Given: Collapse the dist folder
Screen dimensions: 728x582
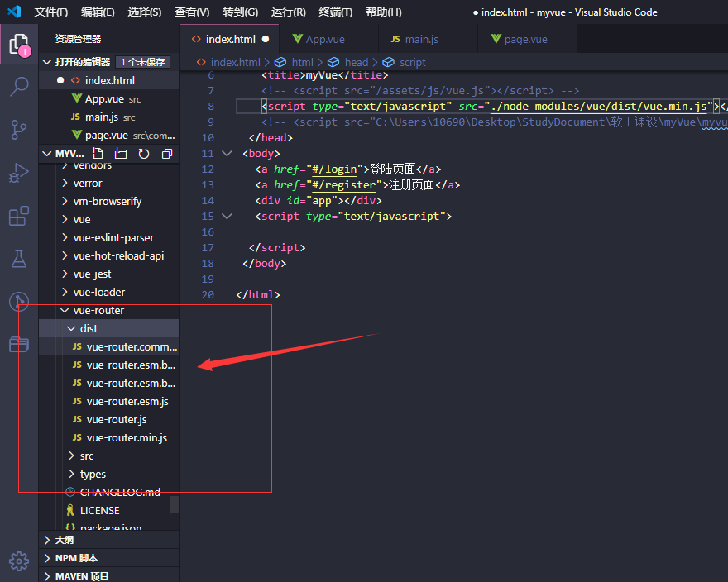Looking at the screenshot, I should pyautogui.click(x=108, y=328).
